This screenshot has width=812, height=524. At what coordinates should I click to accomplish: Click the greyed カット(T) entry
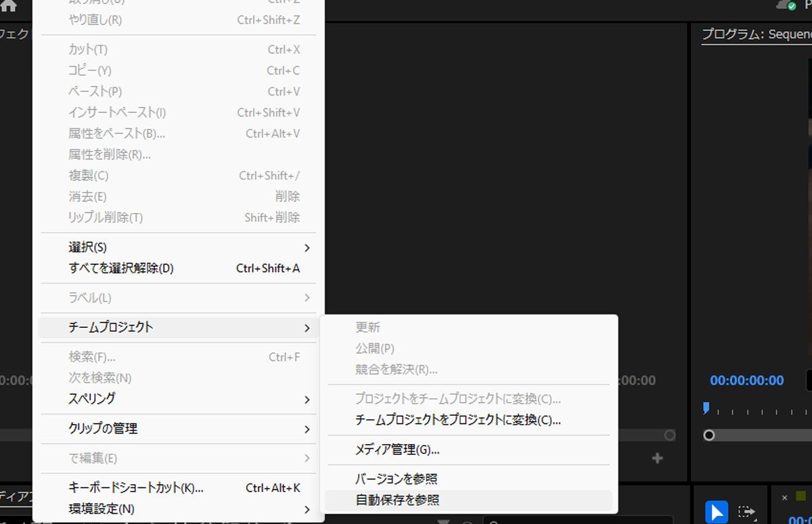click(179, 50)
